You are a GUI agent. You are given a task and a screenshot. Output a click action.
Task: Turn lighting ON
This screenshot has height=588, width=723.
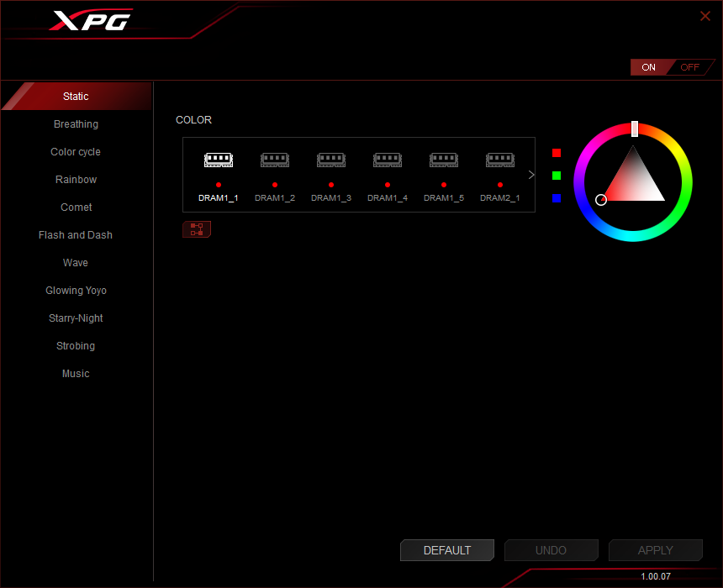(648, 67)
